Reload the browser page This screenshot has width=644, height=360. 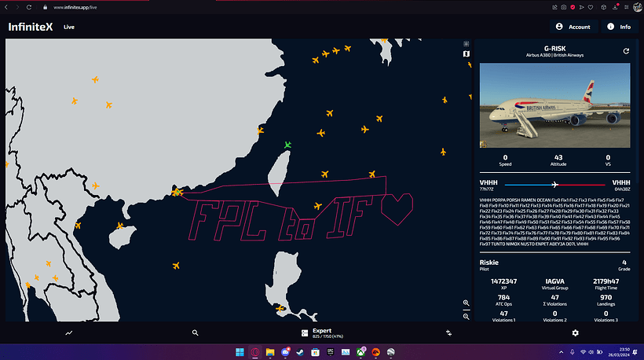click(x=29, y=7)
